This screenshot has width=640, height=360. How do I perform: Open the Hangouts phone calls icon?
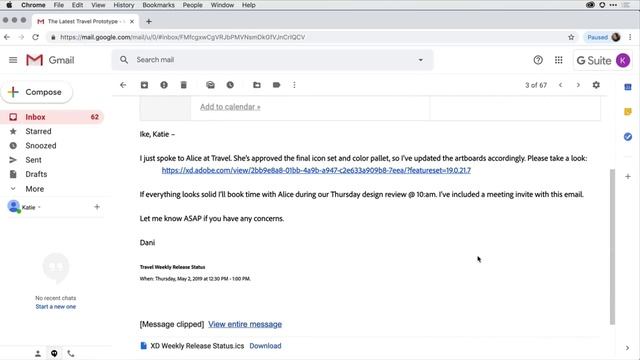coord(71,353)
